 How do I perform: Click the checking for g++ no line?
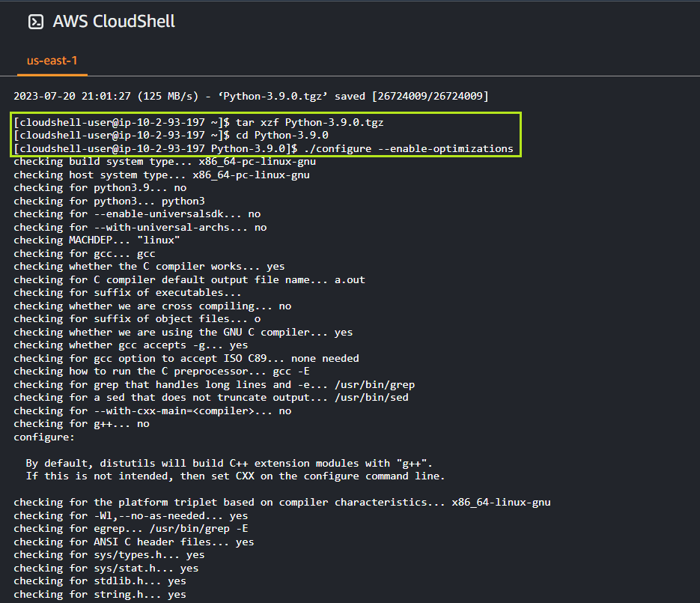(x=81, y=423)
